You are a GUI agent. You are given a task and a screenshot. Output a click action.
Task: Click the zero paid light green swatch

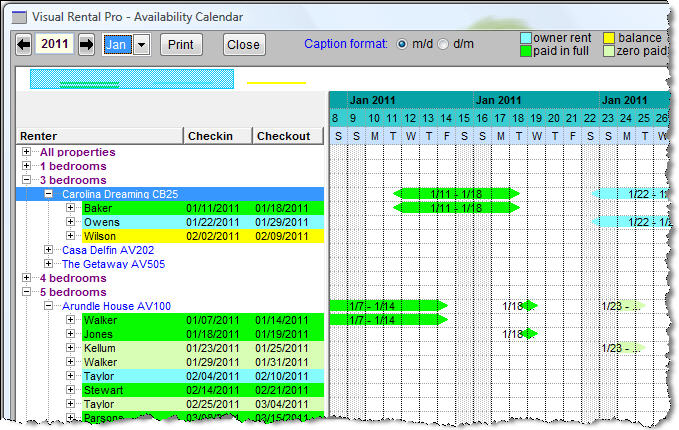coord(609,51)
